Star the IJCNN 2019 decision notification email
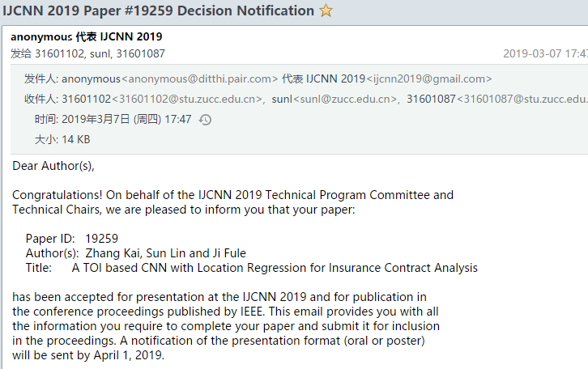The image size is (588, 369). [326, 10]
